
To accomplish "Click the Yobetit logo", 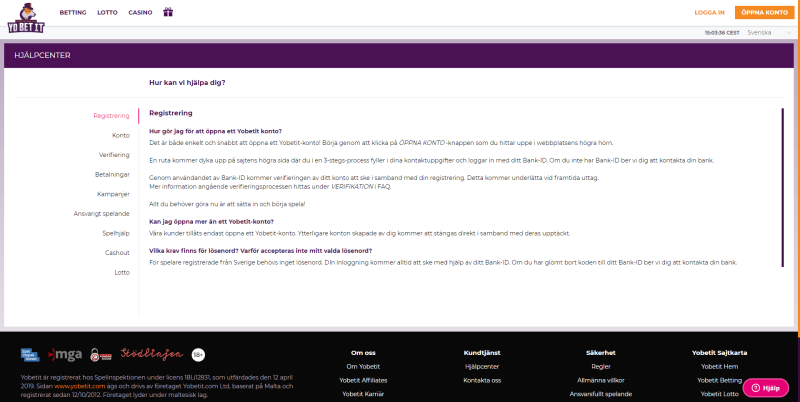I will 27,13.
